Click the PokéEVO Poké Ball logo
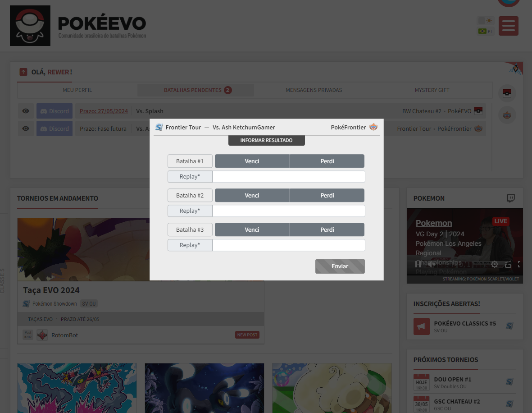This screenshot has width=532, height=413. click(x=30, y=26)
